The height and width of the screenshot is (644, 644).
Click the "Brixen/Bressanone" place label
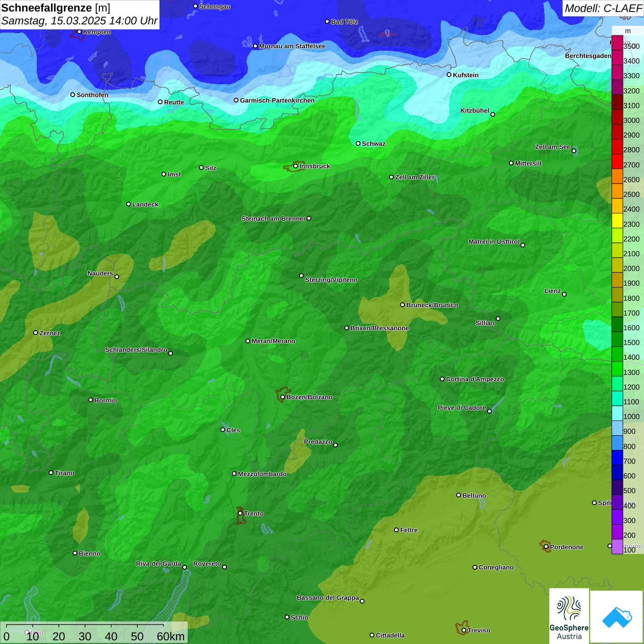point(379,328)
